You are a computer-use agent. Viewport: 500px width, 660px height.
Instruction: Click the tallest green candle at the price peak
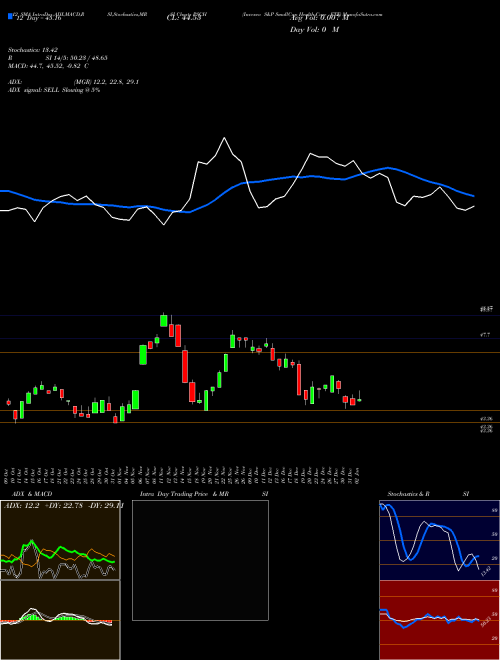coord(164,320)
